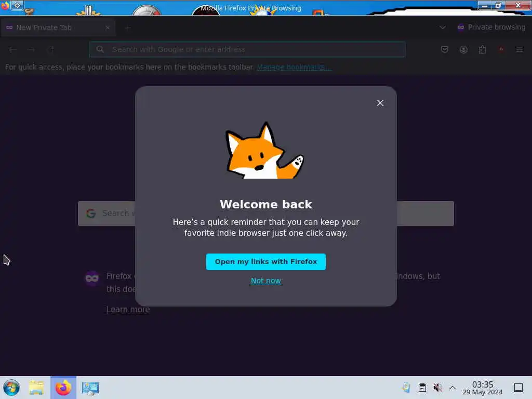Screen dimensions: 532x399
Task: Go back with the back arrow
Action: 13,49
